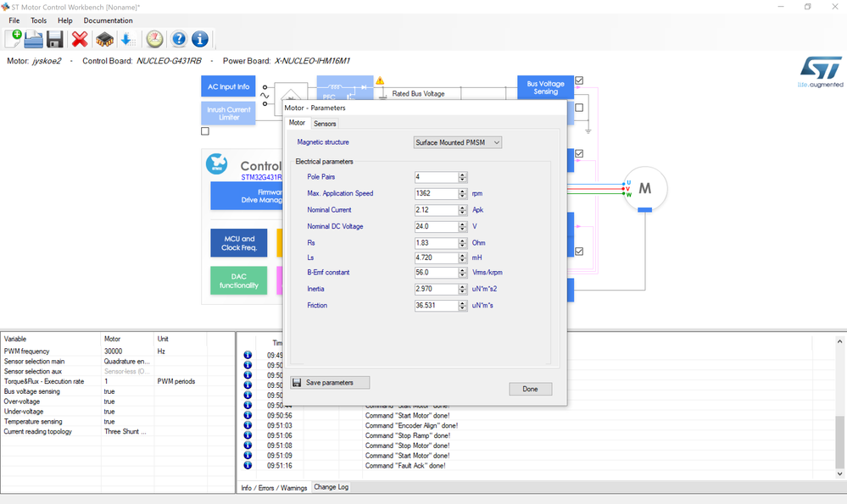Click the ST life.augmented logo
The width and height of the screenshot is (847, 504).
[821, 72]
